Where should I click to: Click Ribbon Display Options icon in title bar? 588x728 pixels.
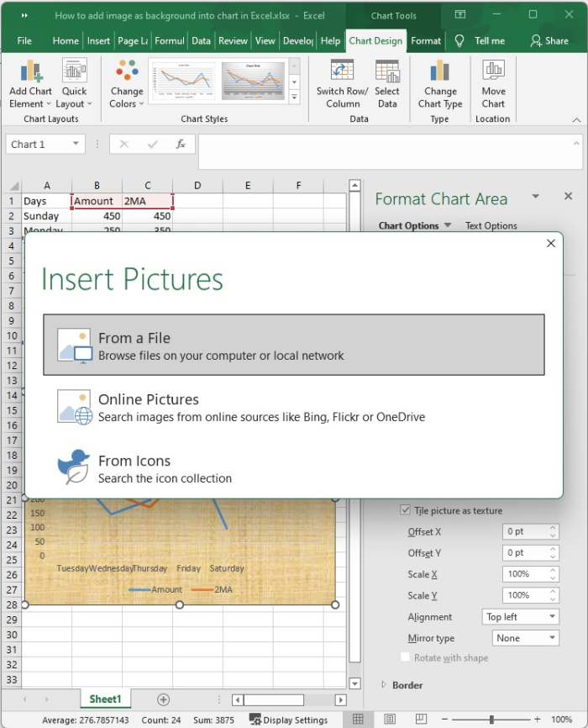(x=460, y=15)
